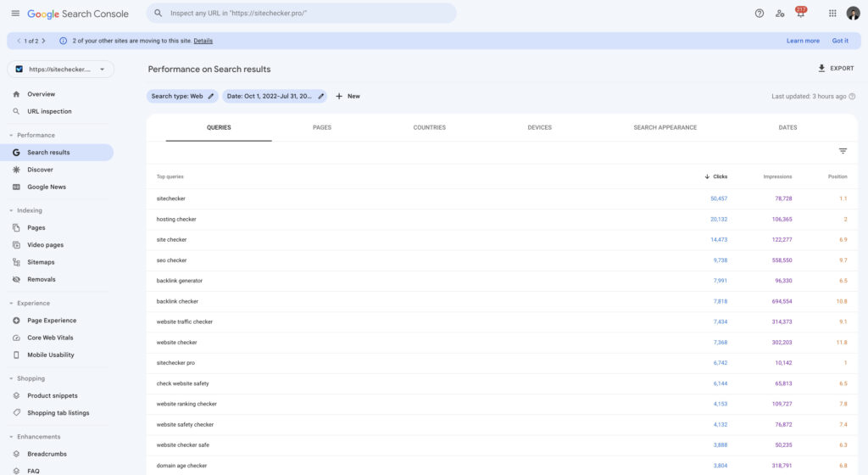Sort by Impressions column header
The image size is (868, 475).
[x=777, y=176]
